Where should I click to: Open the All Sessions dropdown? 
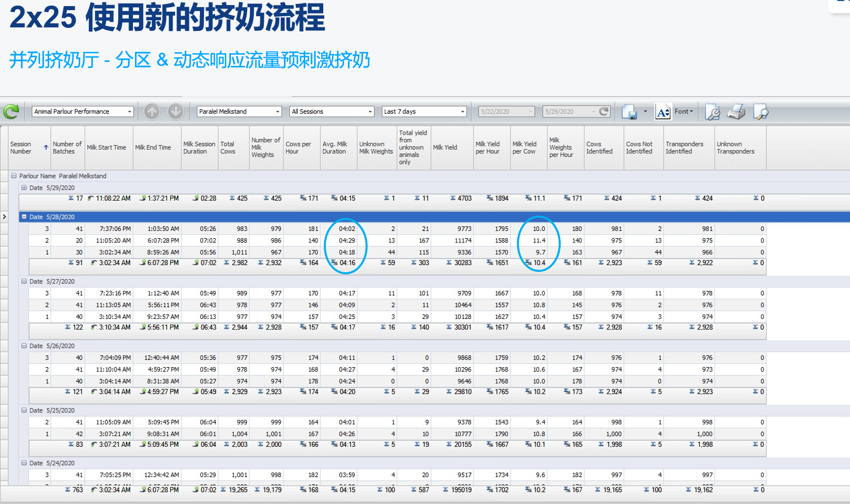click(x=370, y=112)
